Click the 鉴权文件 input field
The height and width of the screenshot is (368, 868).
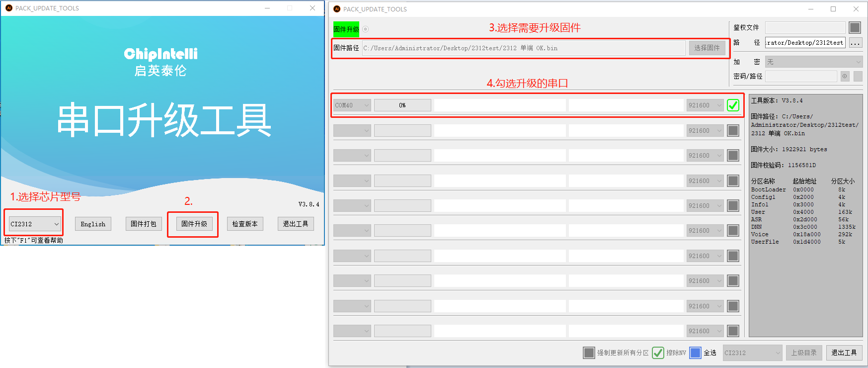pyautogui.click(x=805, y=27)
